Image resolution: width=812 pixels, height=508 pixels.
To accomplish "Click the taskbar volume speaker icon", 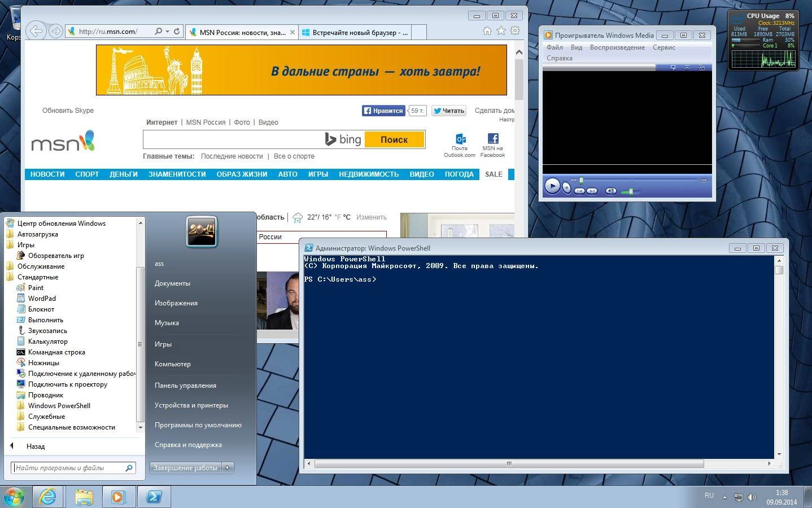I will click(752, 497).
